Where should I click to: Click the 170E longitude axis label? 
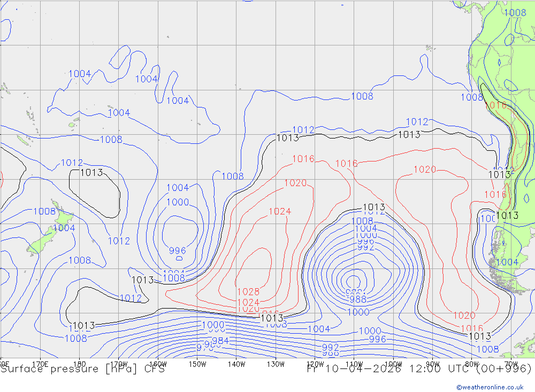coord(41,364)
